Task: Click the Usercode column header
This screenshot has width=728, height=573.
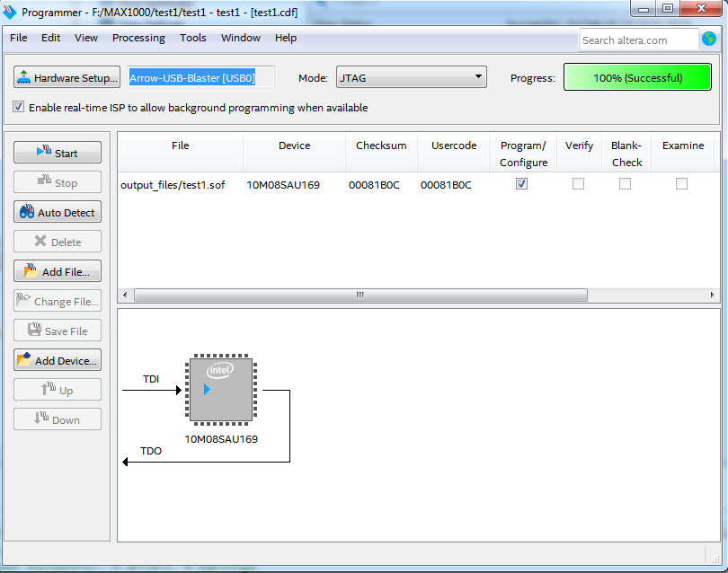Action: [454, 153]
